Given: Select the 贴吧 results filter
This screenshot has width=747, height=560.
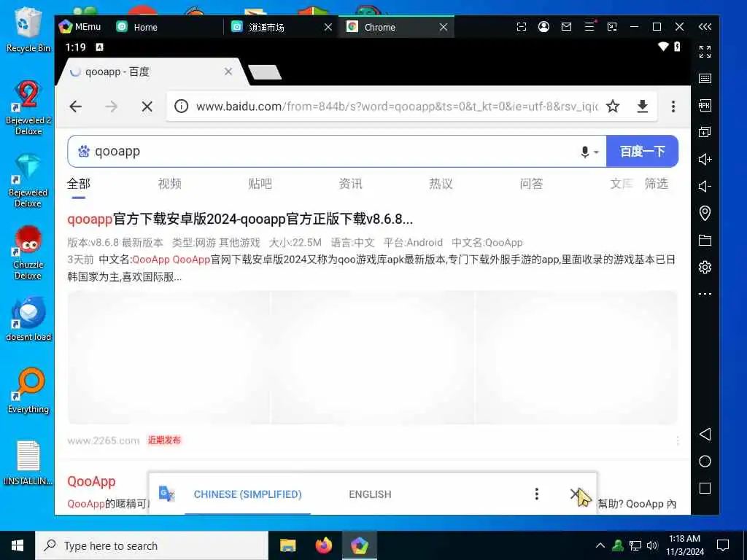Looking at the screenshot, I should pyautogui.click(x=260, y=184).
